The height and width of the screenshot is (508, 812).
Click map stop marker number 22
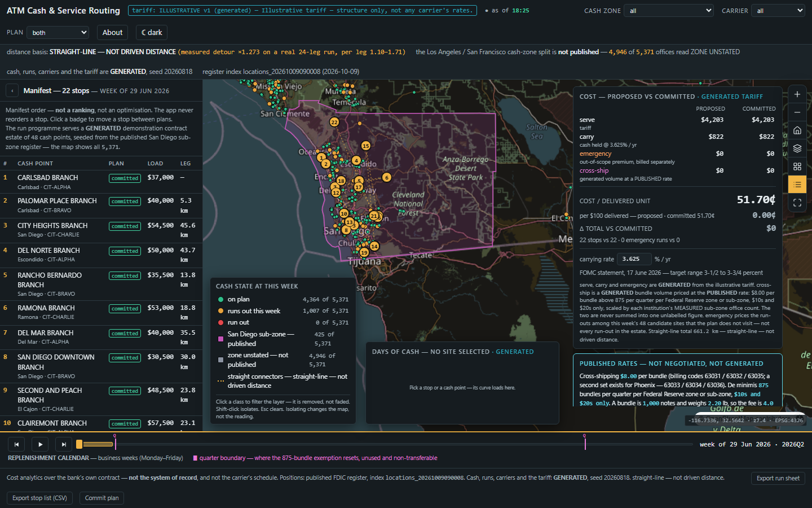click(x=334, y=122)
